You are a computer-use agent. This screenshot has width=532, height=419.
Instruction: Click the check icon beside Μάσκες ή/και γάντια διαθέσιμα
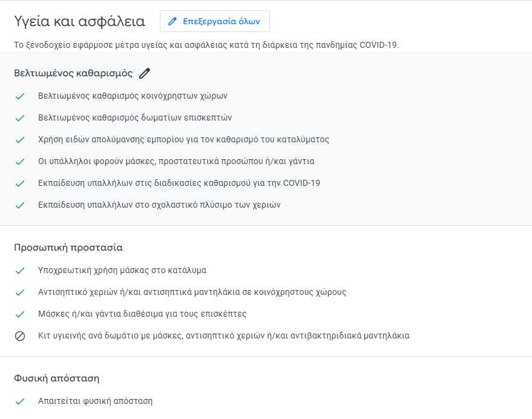tap(20, 314)
